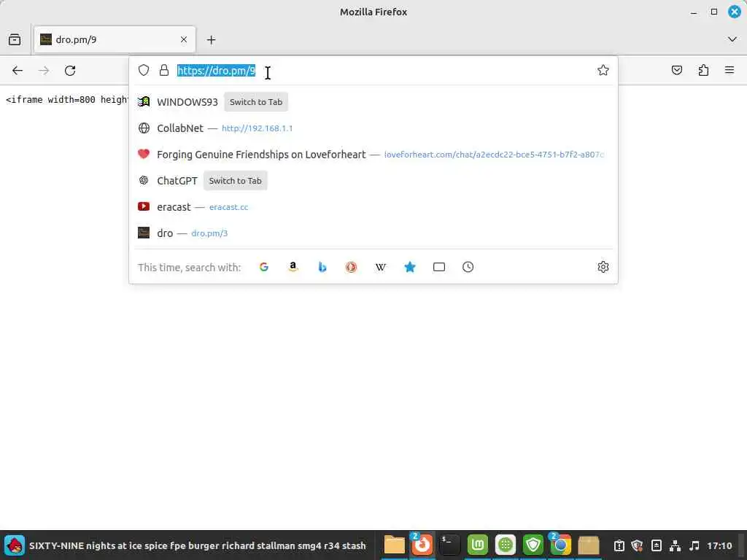This screenshot has height=560, width=747.
Task: Search in open tabs icon
Action: click(438, 267)
